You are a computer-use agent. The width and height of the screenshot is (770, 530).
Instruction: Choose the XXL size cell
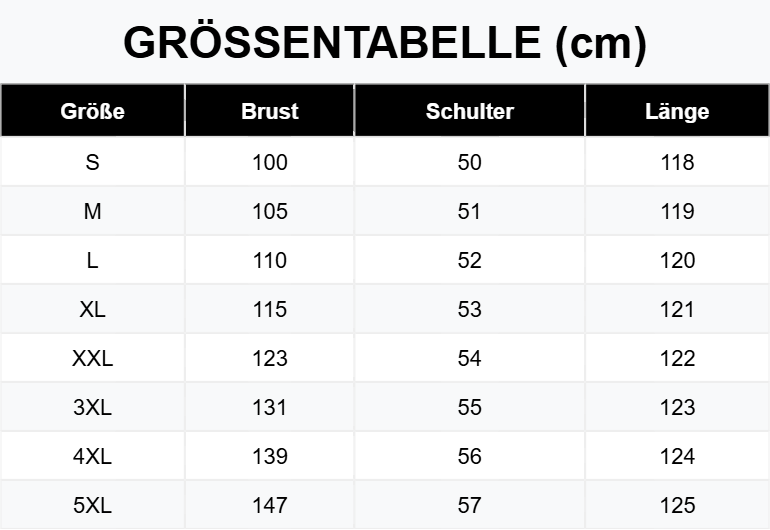(92, 358)
